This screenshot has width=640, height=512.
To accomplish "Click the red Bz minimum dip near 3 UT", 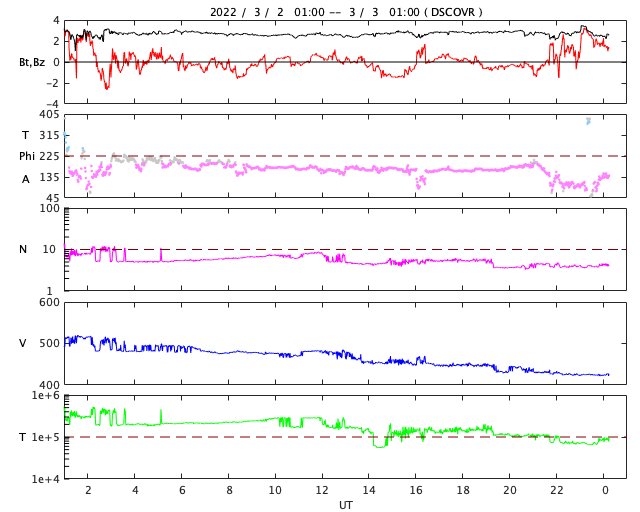I will click(x=107, y=86).
